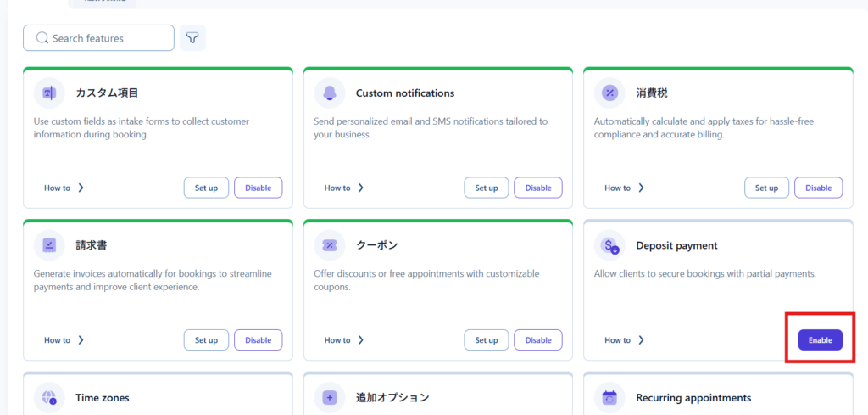Click the filter funnel icon
The height and width of the screenshot is (415, 868).
click(192, 38)
